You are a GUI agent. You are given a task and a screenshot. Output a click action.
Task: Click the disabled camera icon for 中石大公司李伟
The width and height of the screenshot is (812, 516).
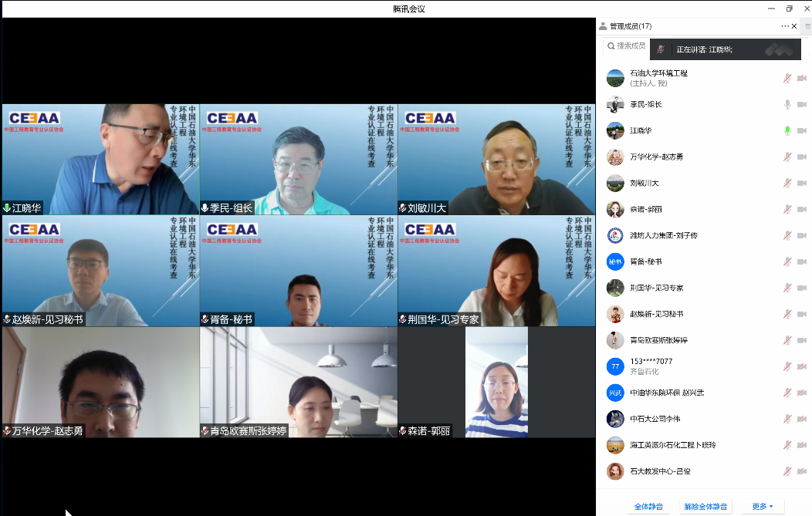click(802, 419)
